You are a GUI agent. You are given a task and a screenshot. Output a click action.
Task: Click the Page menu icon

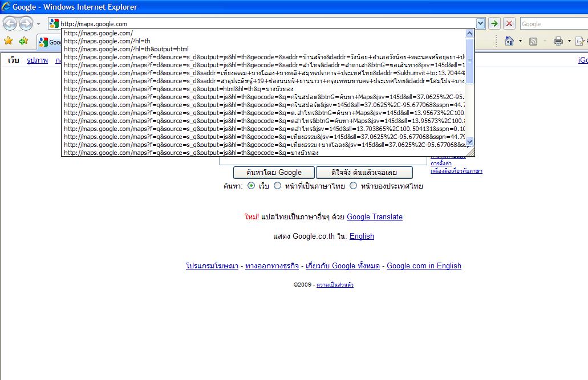coord(580,41)
